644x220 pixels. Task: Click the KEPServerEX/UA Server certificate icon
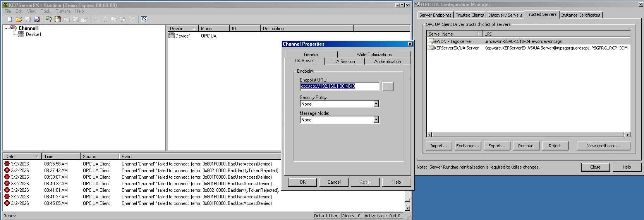click(x=430, y=48)
